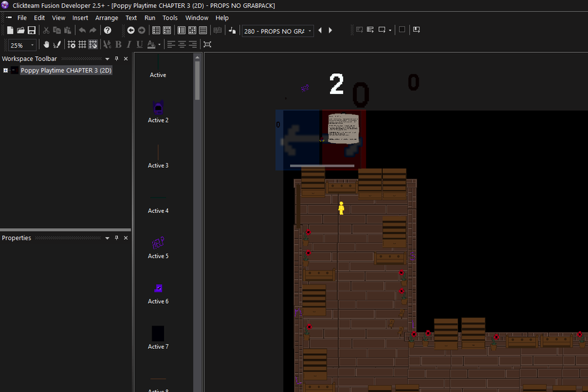This screenshot has width=588, height=392.
Task: Click Run Application icon
Action: [x=370, y=29]
